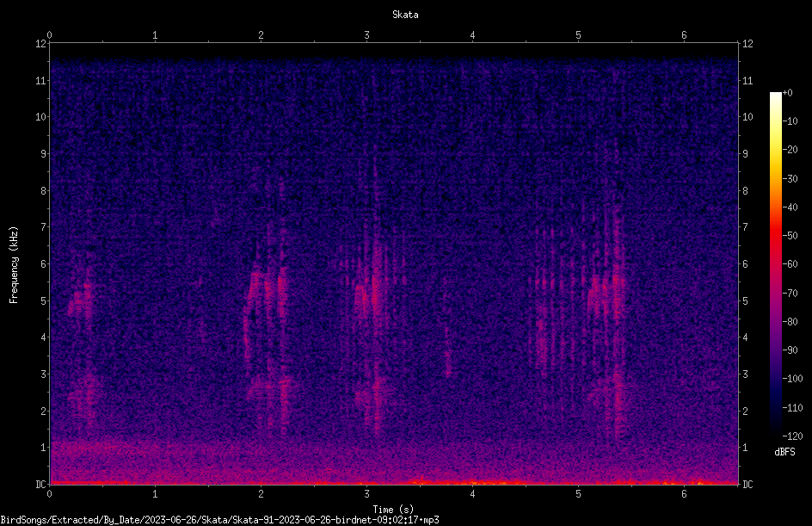Click "10" on the right frequency axis

tap(747, 117)
